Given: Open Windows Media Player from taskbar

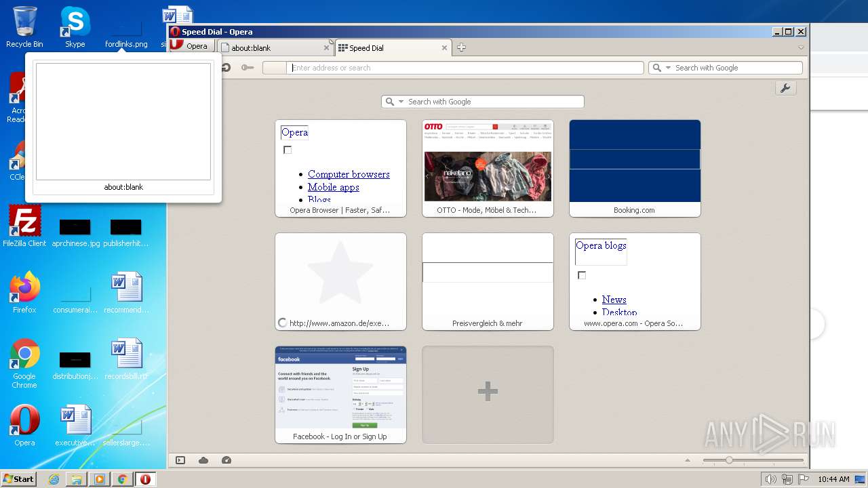Looking at the screenshot, I should 100,479.
